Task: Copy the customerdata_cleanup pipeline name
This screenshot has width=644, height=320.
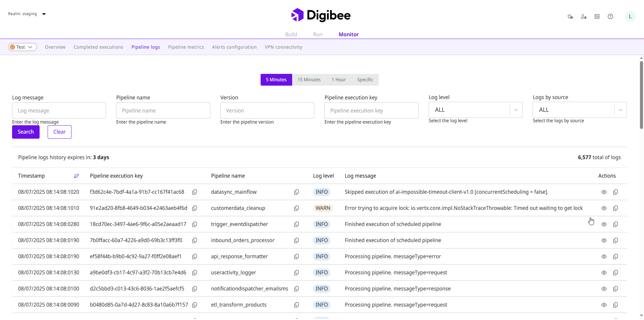Action: click(297, 208)
